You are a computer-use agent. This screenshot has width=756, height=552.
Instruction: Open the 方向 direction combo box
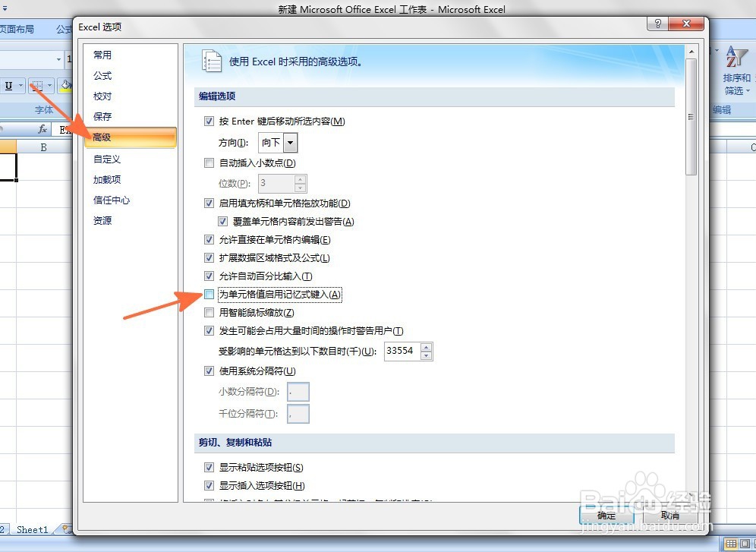pyautogui.click(x=278, y=143)
